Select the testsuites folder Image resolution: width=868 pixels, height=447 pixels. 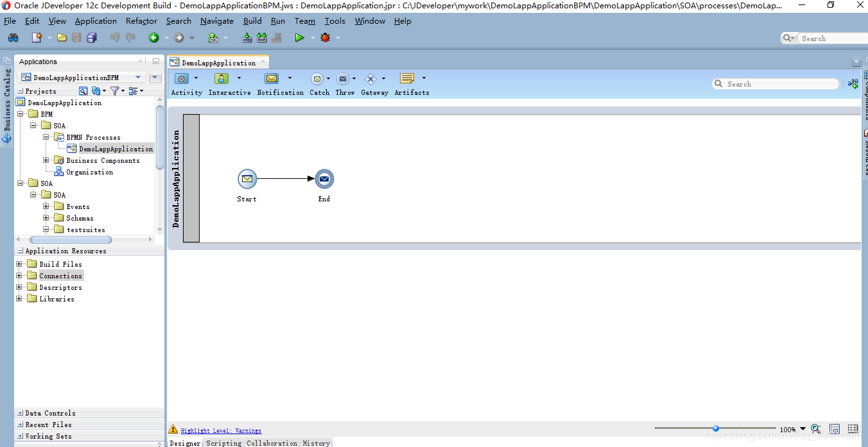[x=85, y=230]
